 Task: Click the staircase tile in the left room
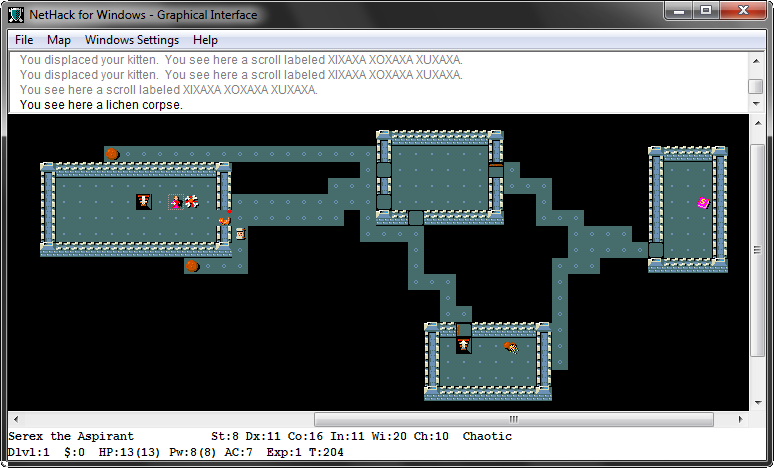144,202
